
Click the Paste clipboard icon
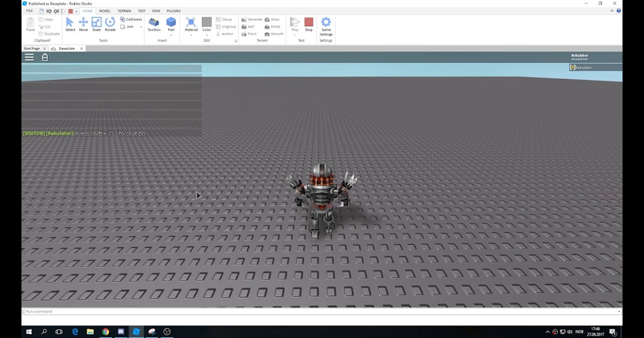point(31,24)
